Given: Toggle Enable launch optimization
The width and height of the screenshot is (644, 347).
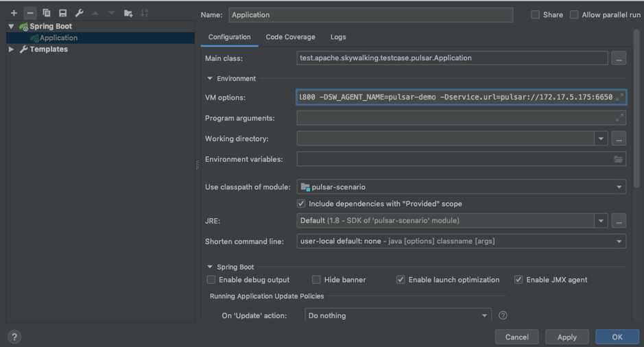Looking at the screenshot, I should (401, 280).
